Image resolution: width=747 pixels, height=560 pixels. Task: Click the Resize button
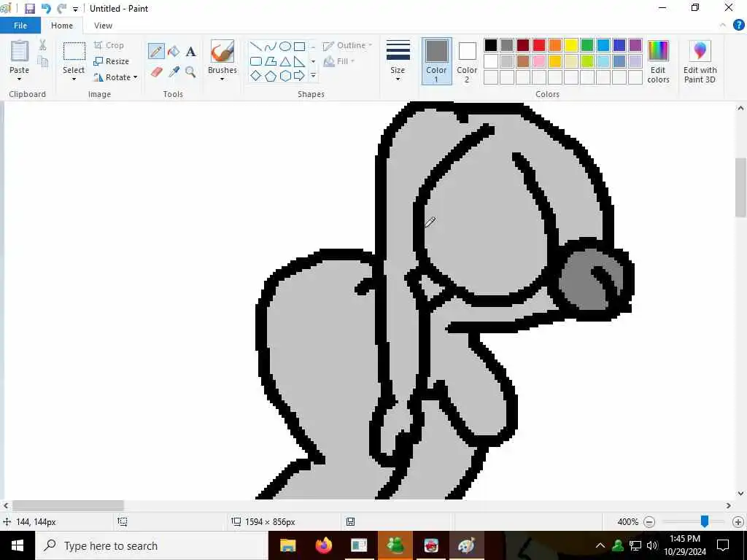click(112, 61)
